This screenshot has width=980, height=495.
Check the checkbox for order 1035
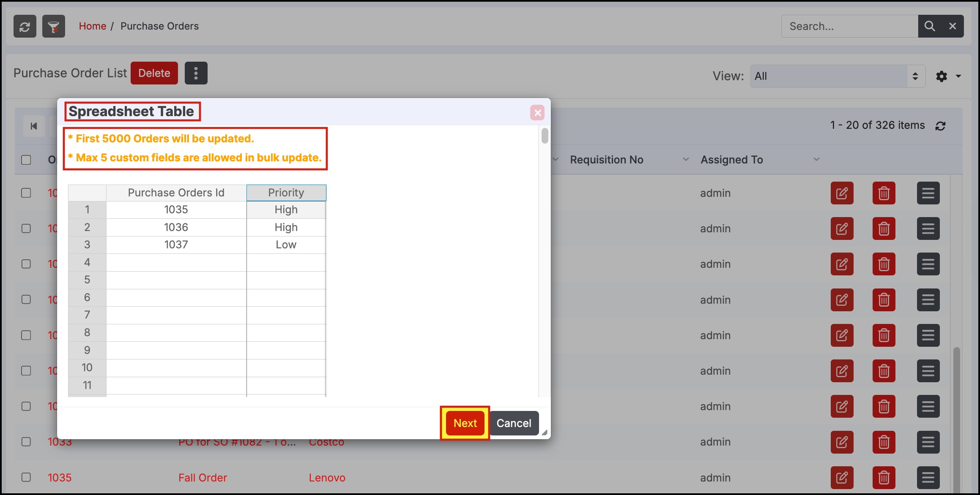pyautogui.click(x=26, y=477)
